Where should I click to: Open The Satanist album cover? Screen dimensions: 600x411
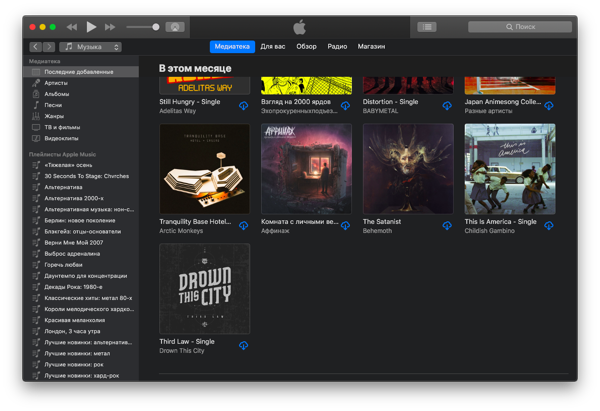tap(408, 169)
